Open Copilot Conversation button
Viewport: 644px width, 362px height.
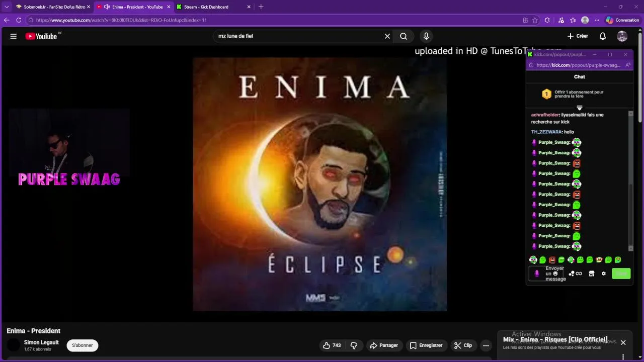click(622, 20)
